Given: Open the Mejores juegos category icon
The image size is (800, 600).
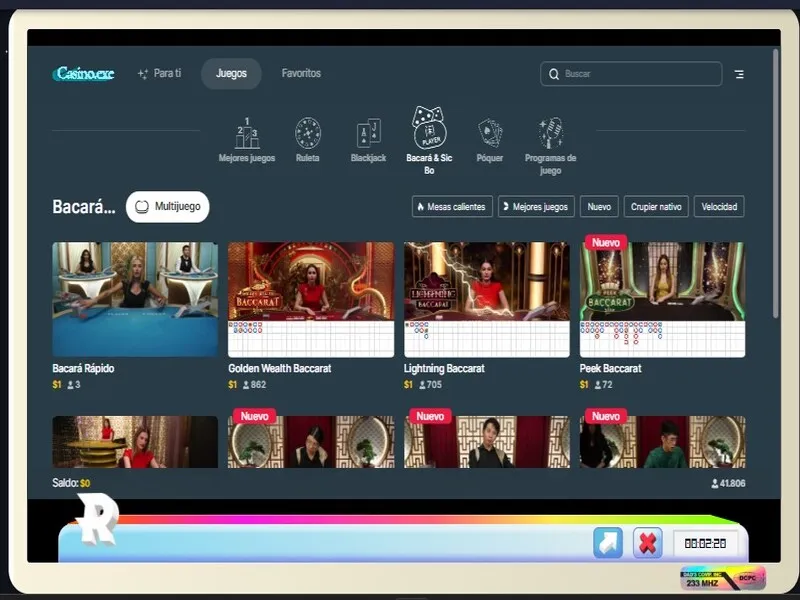Looking at the screenshot, I should coord(247,133).
